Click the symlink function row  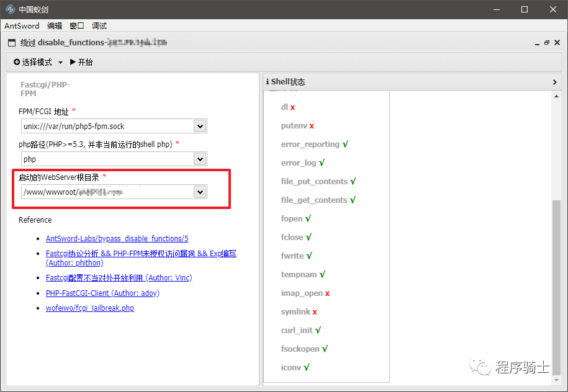click(x=299, y=311)
